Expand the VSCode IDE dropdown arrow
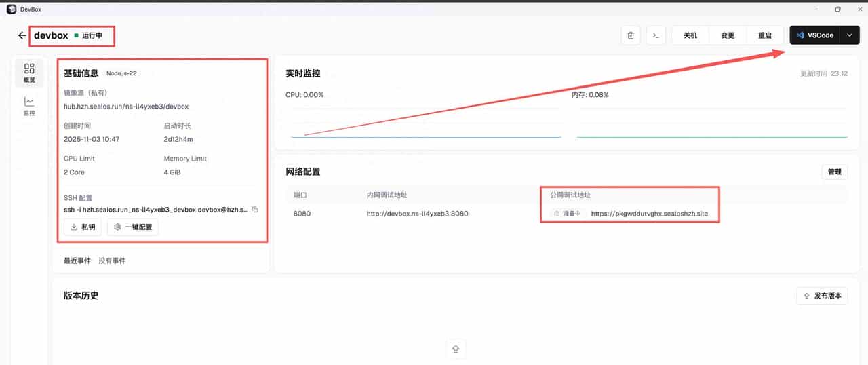 pyautogui.click(x=850, y=35)
